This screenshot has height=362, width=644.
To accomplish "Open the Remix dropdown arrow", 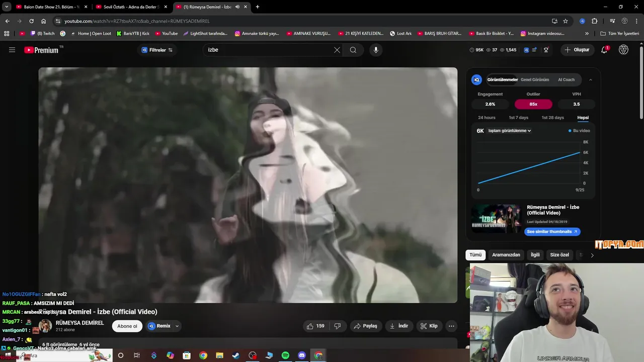I will (177, 326).
